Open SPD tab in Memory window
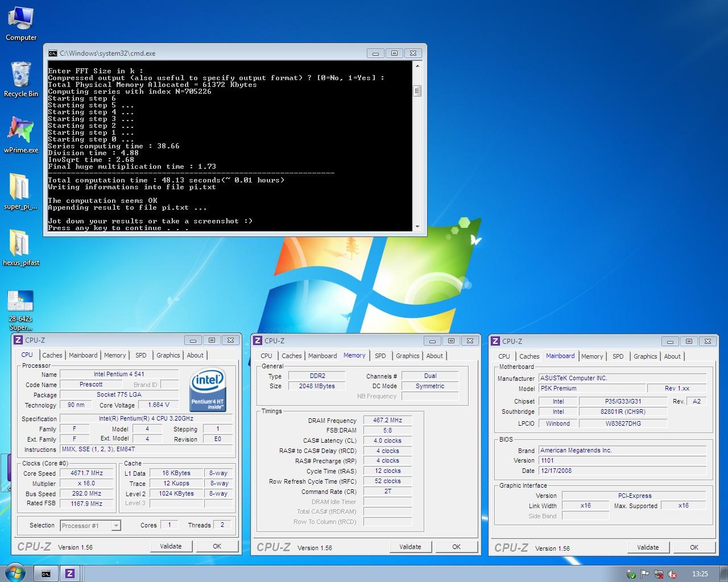The width and height of the screenshot is (728, 582). click(380, 356)
